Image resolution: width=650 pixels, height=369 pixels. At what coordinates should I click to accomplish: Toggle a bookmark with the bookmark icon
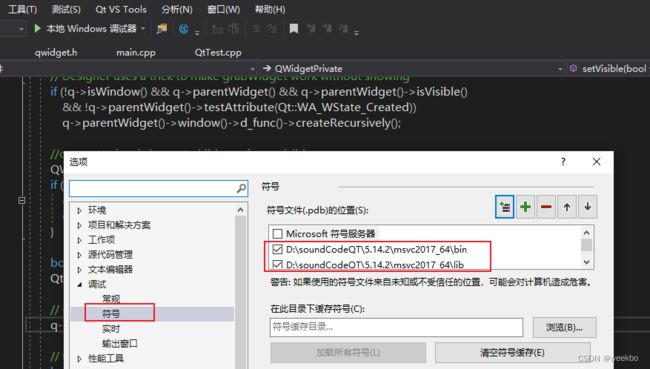[293, 29]
